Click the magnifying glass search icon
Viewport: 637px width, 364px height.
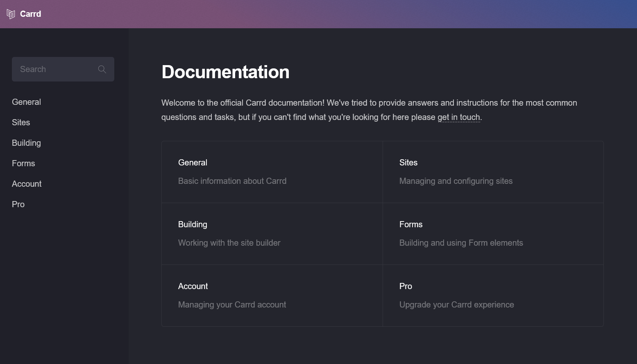102,69
